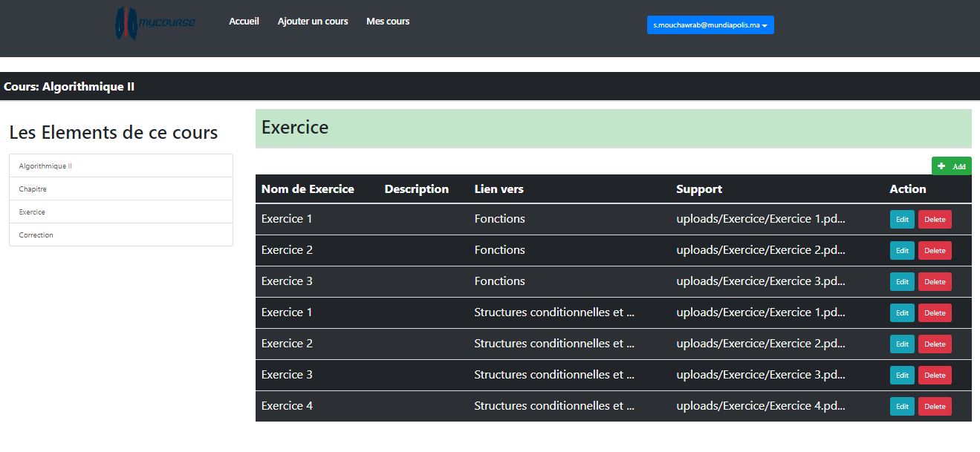Screen dimensions: 980x452
Task: Click Exercice 1.pd... support path in the Structures conditionnelles row
Action: point(761,312)
